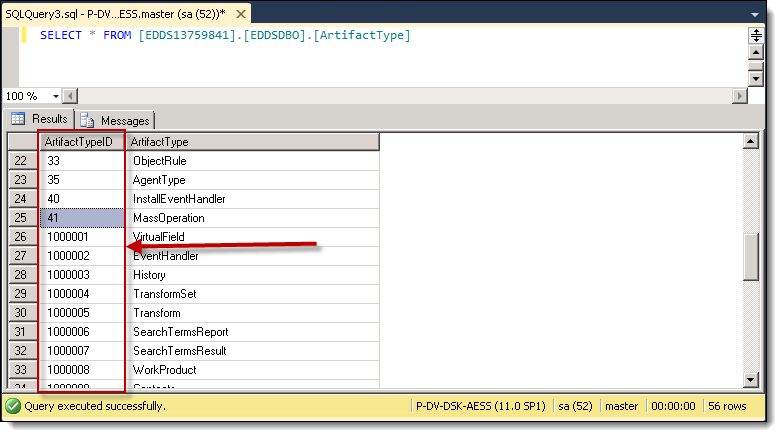Viewport: 782px width, 437px height.
Task: Select row header 32
Action: 23,350
